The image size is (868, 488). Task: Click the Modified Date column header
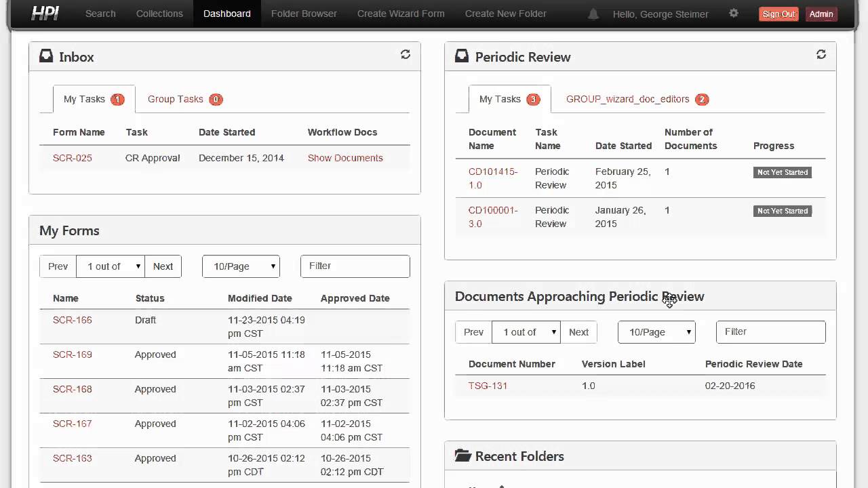(x=260, y=298)
